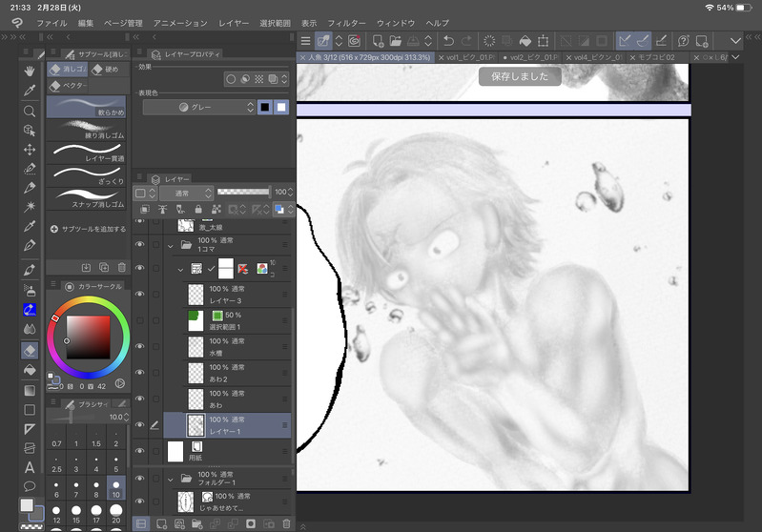Image resolution: width=762 pixels, height=532 pixels.
Task: Select the 練り消しゴム sub tool
Action: coord(87,130)
